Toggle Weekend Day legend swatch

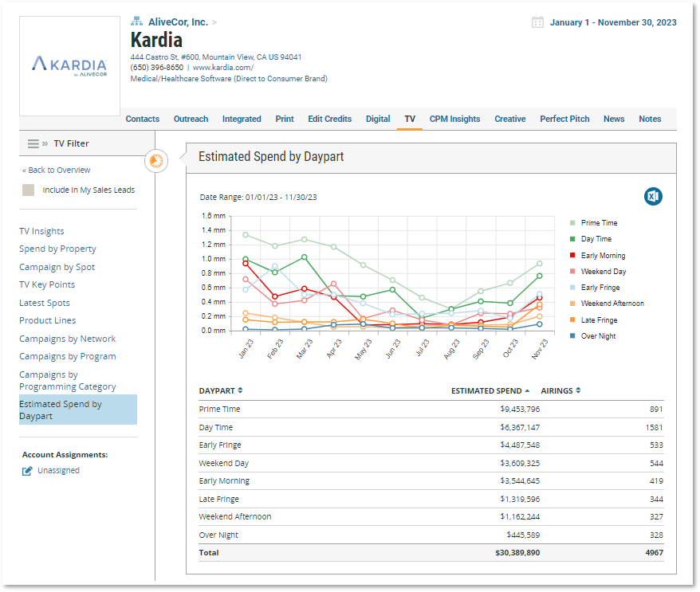click(x=572, y=271)
